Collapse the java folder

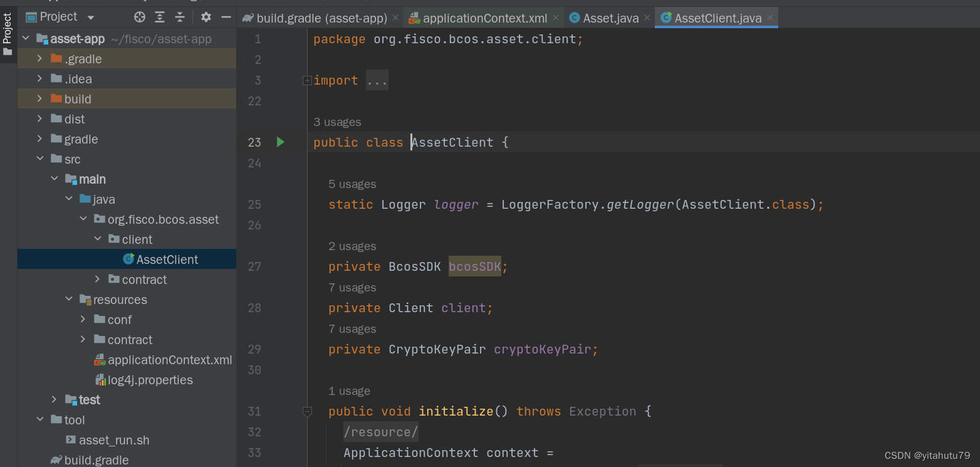click(x=68, y=199)
